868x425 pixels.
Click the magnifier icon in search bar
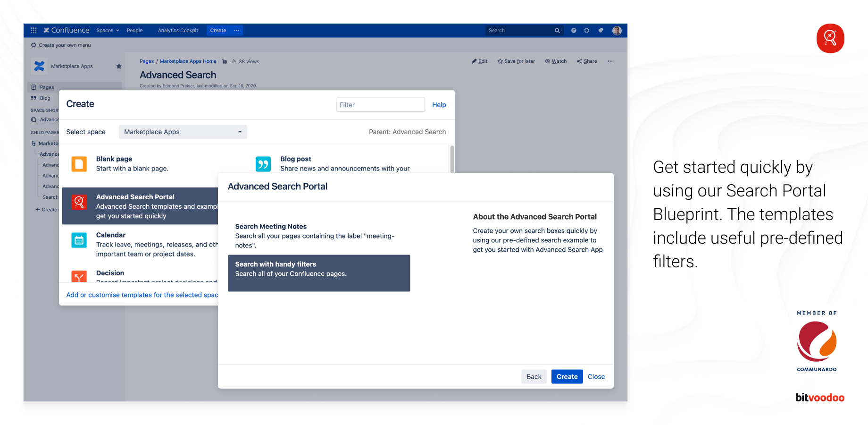(557, 30)
